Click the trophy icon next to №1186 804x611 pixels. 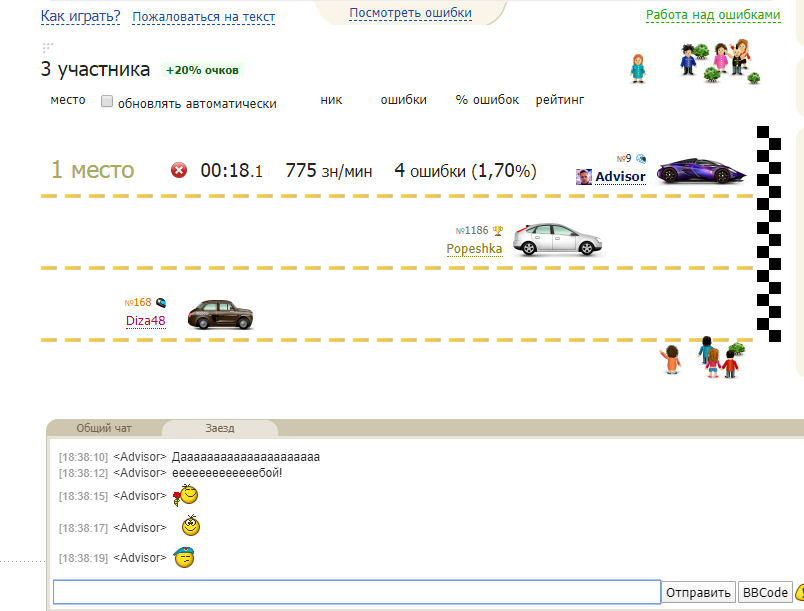point(498,231)
